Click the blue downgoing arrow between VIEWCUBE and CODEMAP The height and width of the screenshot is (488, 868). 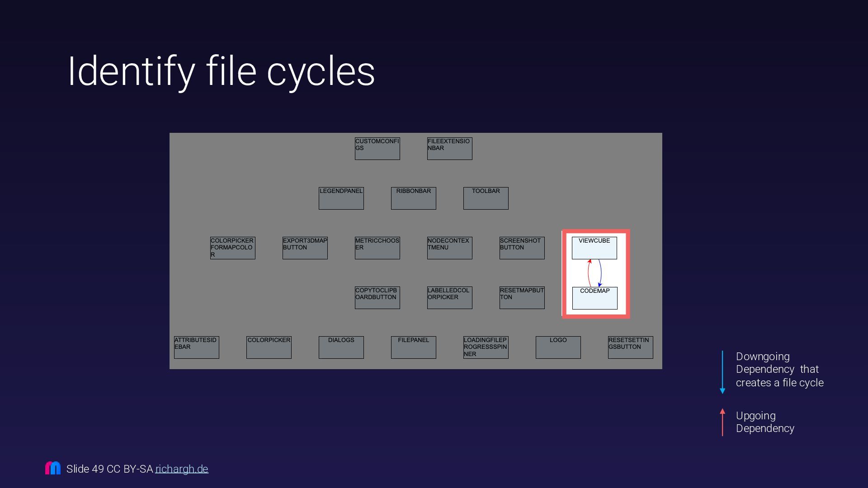tap(600, 273)
